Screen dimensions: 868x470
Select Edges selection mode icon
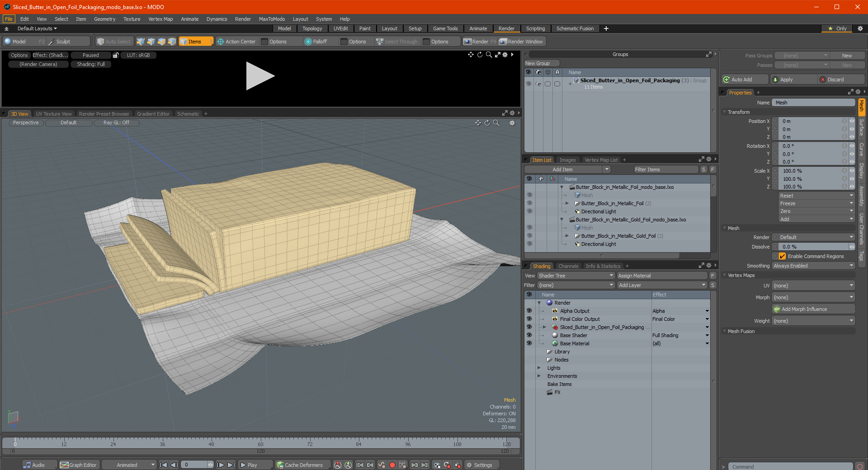click(x=151, y=42)
